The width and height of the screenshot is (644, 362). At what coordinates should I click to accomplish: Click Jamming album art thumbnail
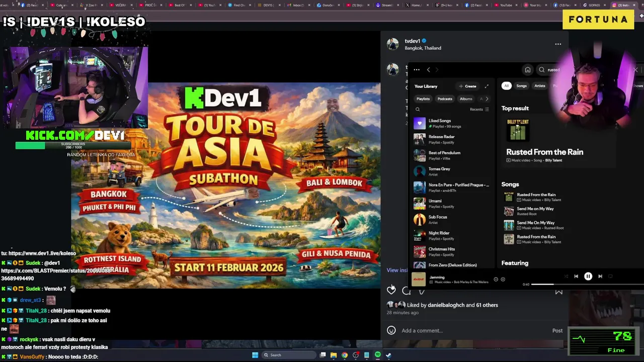418,279
